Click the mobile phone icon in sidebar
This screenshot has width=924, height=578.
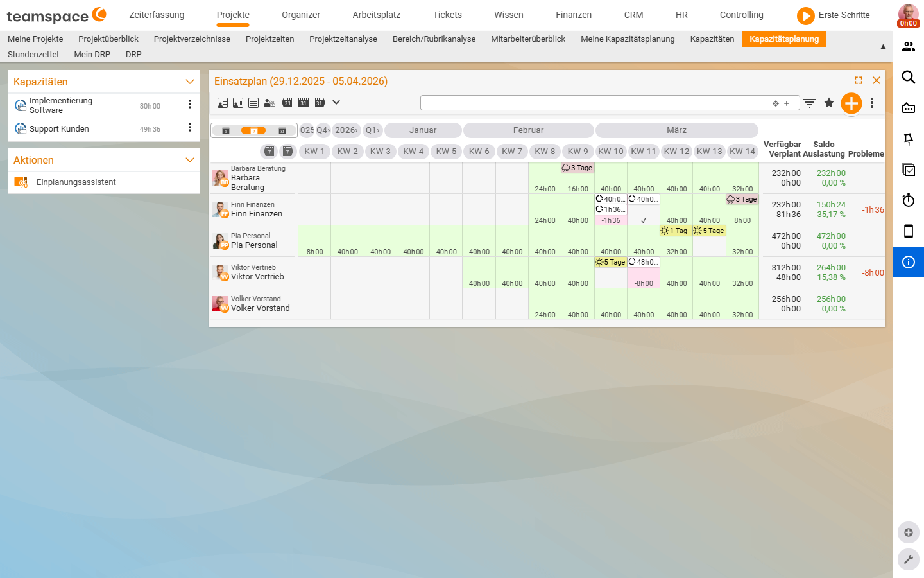tap(909, 231)
